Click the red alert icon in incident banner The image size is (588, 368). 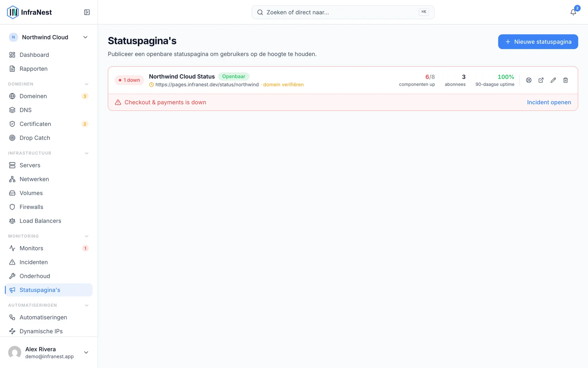pyautogui.click(x=118, y=102)
